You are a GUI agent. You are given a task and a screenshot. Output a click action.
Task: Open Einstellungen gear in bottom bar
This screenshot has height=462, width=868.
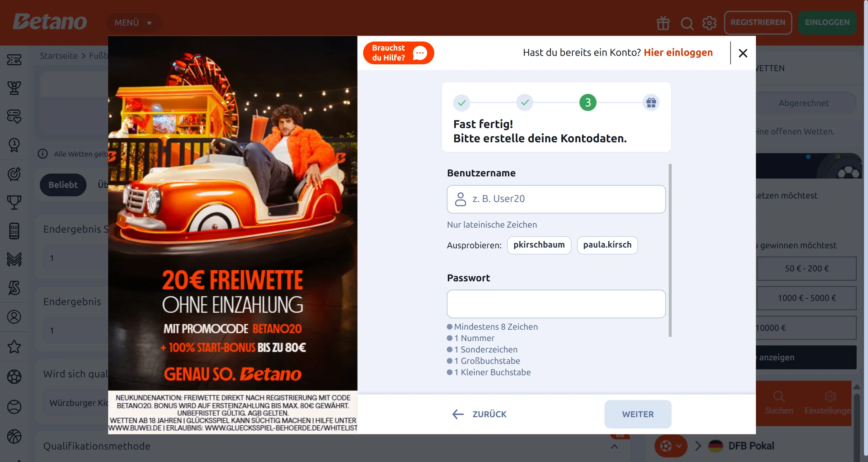tap(830, 397)
